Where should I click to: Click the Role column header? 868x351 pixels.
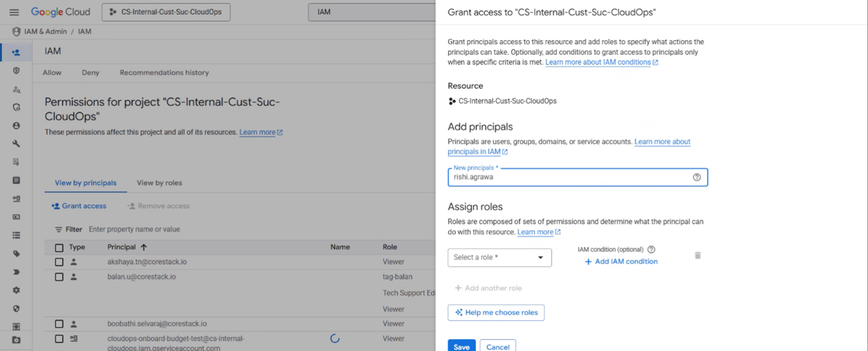coord(390,247)
